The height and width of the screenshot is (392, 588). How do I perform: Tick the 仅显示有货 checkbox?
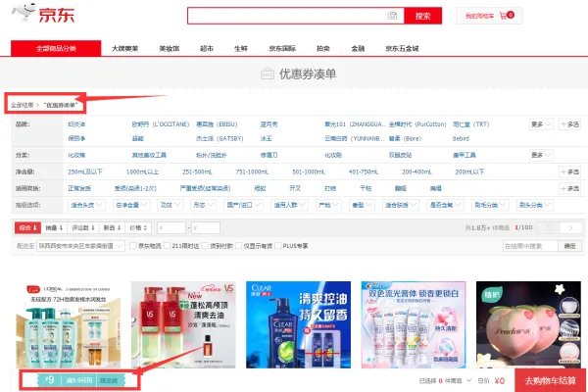point(238,246)
